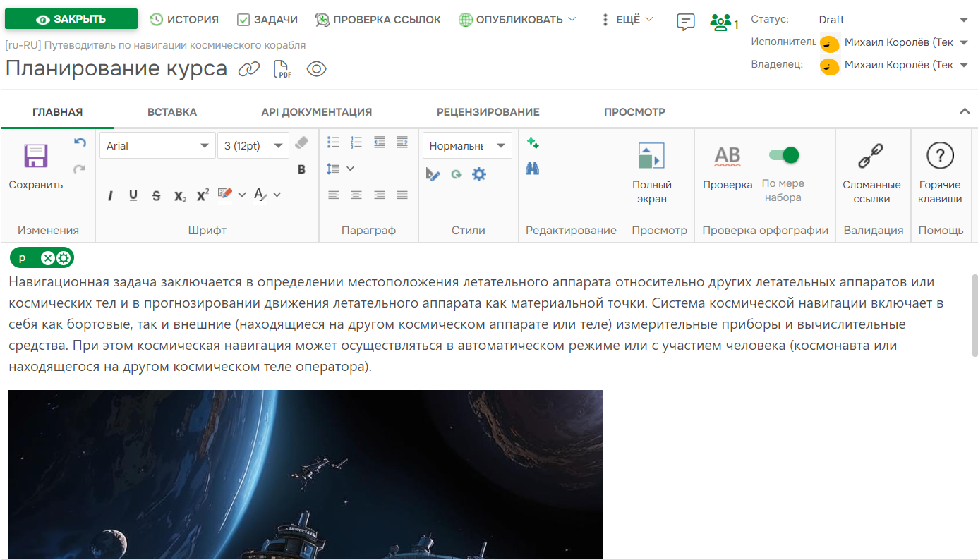
Task: Open the ОПУБЛИКОВАТЬ dropdown menu
Action: 517,20
